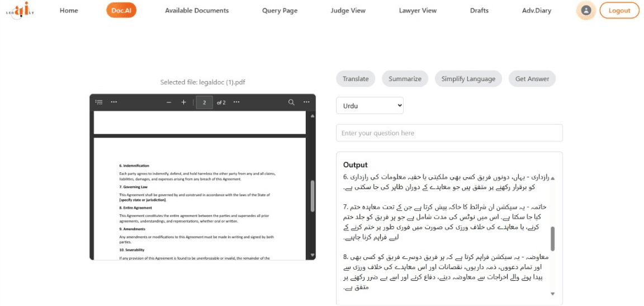Open the ellipsis menu after page count

[236, 102]
